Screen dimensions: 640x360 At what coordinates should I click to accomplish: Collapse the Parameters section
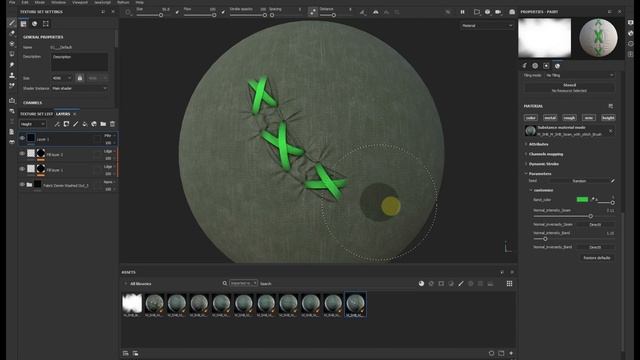539,174
